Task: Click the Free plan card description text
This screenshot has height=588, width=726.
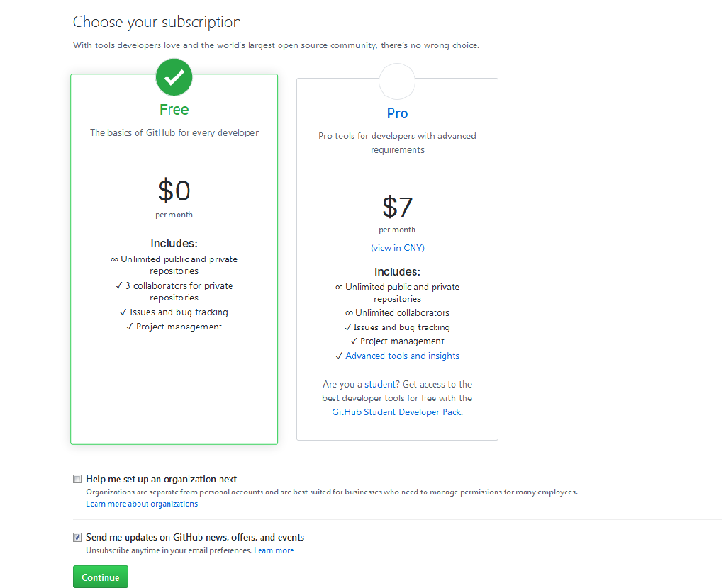Action: pyautogui.click(x=174, y=132)
